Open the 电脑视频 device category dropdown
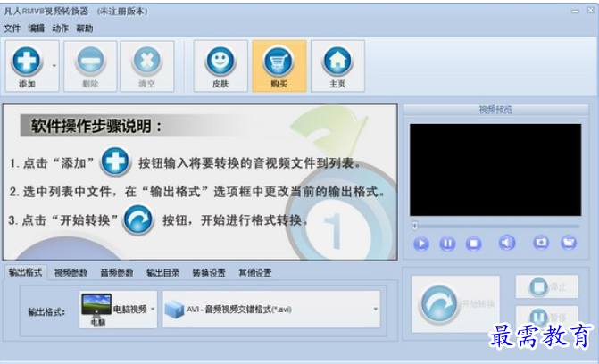This screenshot has width=599, height=364. 118,310
